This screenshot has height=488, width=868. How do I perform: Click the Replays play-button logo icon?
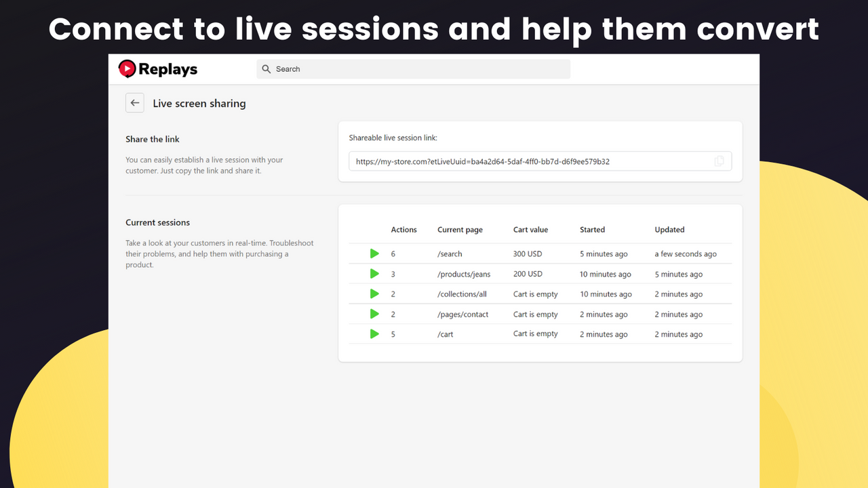tap(127, 68)
